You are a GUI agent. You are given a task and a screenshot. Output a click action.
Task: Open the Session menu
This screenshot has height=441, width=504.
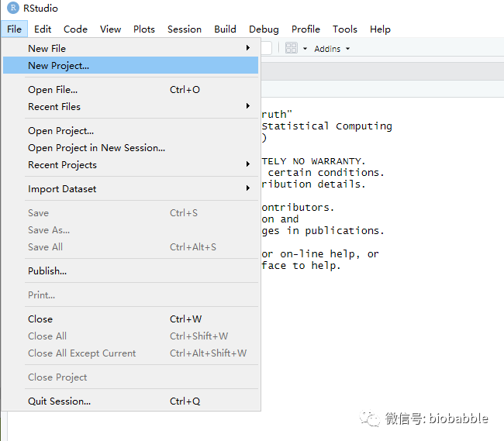(185, 29)
